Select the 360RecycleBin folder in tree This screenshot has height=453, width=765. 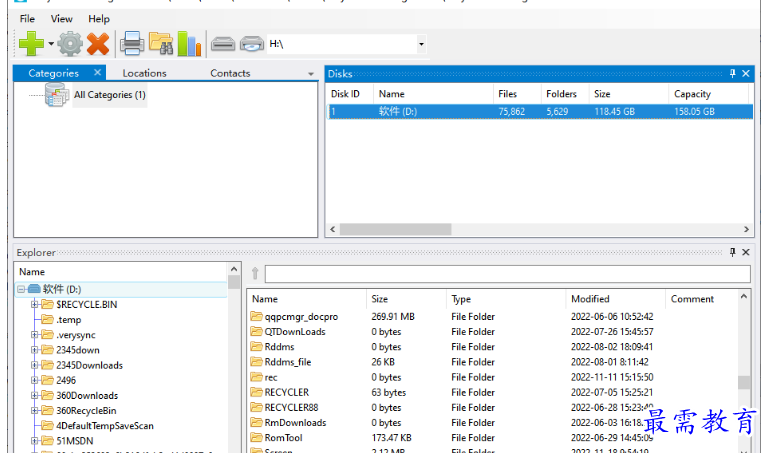86,411
